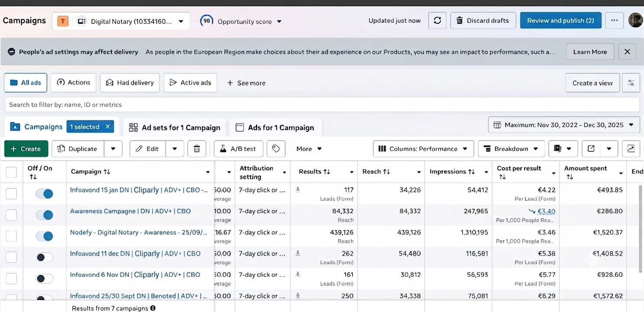Click the vertical table scrollbar
The width and height of the screenshot is (644, 312).
[x=641, y=229]
